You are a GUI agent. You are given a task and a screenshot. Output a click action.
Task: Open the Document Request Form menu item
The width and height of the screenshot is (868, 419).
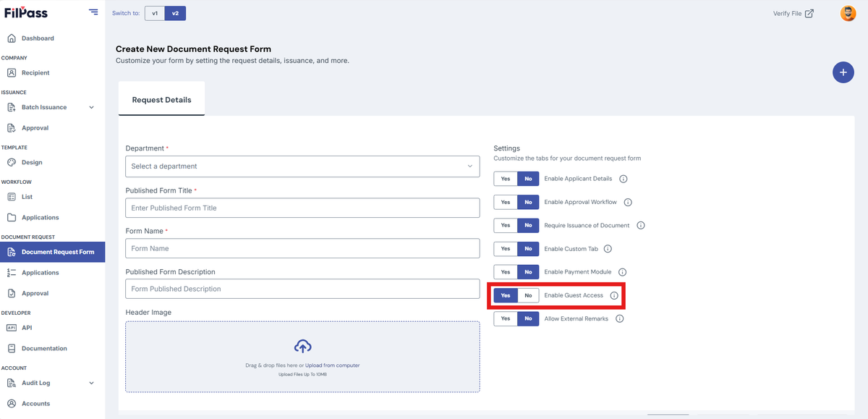coord(52,252)
